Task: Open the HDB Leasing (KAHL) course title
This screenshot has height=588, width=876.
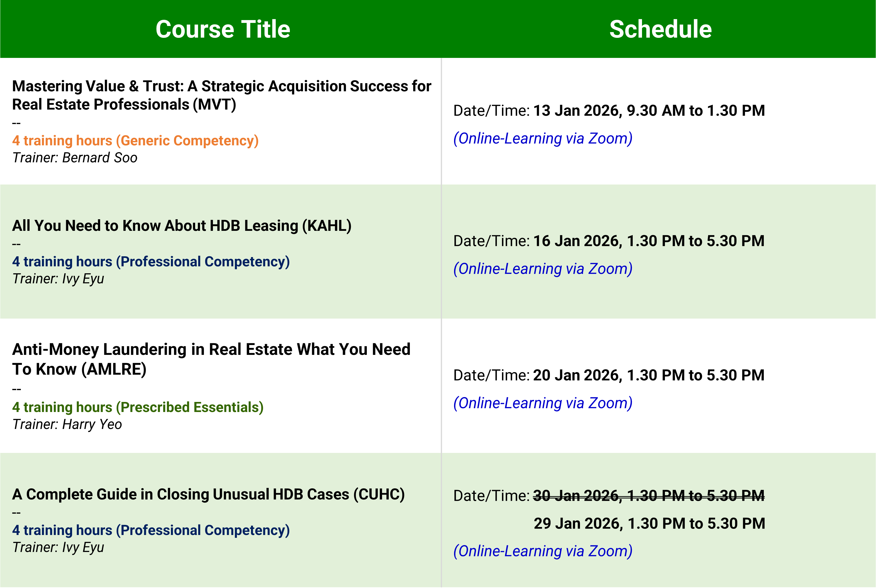Action: (x=181, y=226)
